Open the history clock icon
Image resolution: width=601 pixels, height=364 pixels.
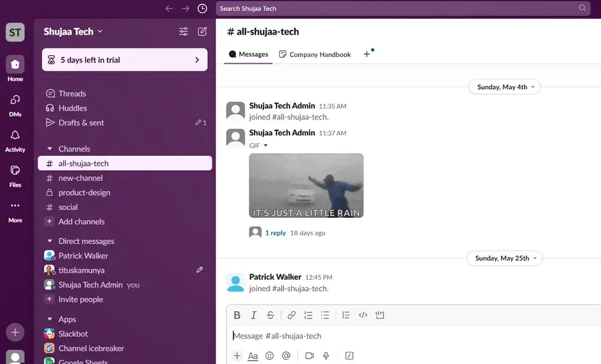tap(202, 8)
